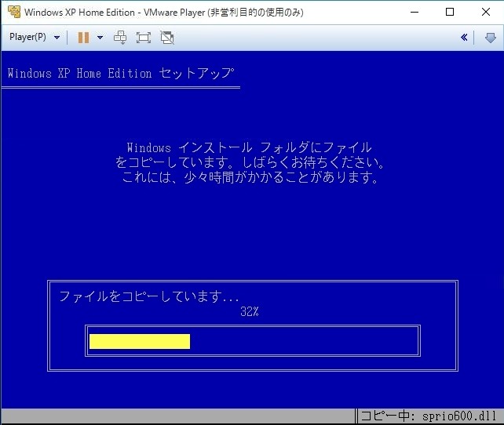Click the 'しばらくお待ちください' message line
Screen dimensions: 504x425
pyautogui.click(x=250, y=162)
